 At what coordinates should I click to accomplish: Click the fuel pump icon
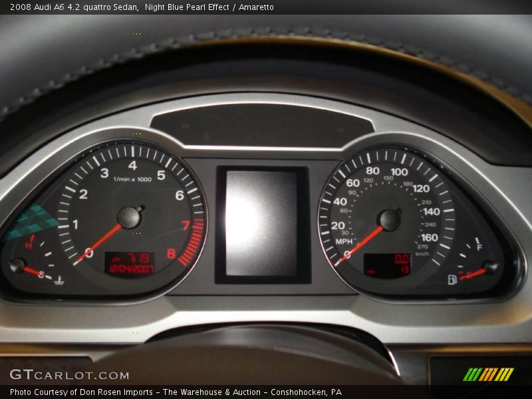pos(452,279)
